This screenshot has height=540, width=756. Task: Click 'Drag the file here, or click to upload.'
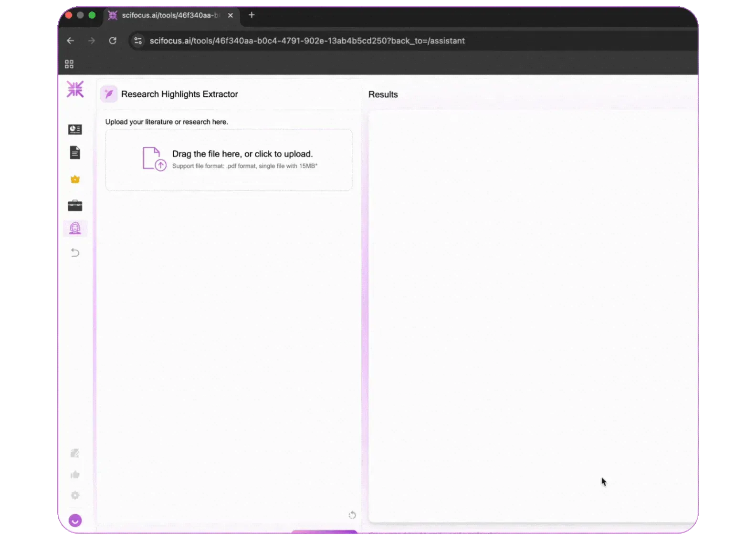click(242, 154)
